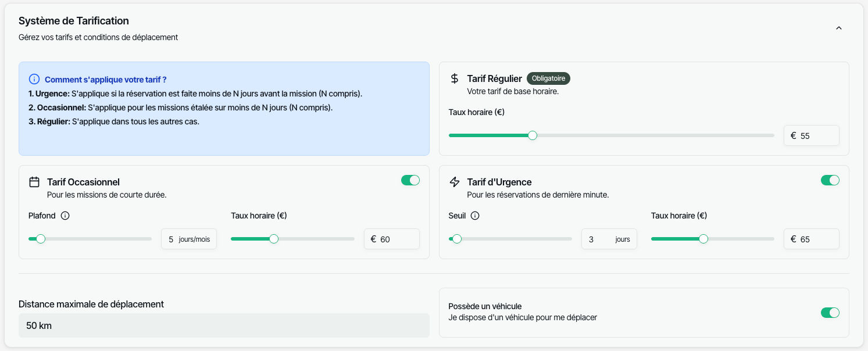Click the lightning icon for Tarif d'Urgence
Screen dimensions: 868x351
click(x=455, y=182)
